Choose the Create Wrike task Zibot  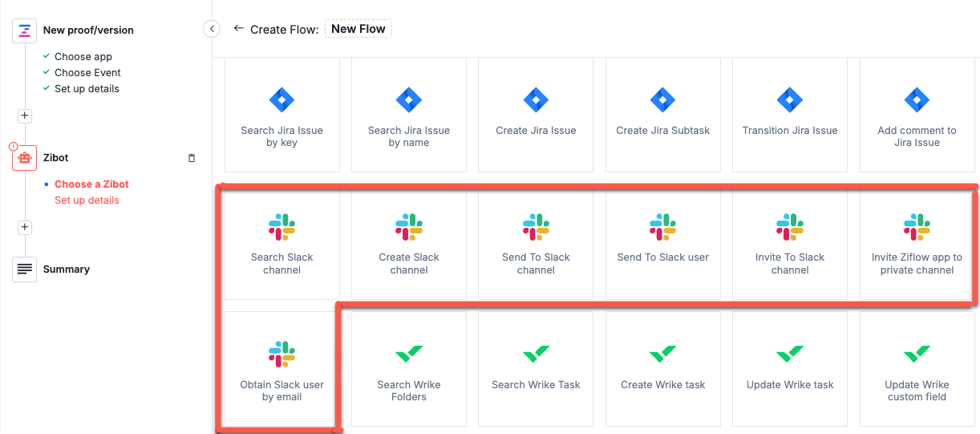click(662, 369)
